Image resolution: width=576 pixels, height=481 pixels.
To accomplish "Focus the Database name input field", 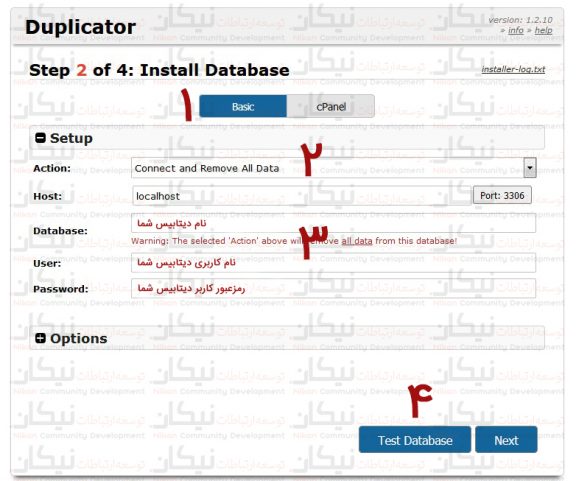I will 333,223.
